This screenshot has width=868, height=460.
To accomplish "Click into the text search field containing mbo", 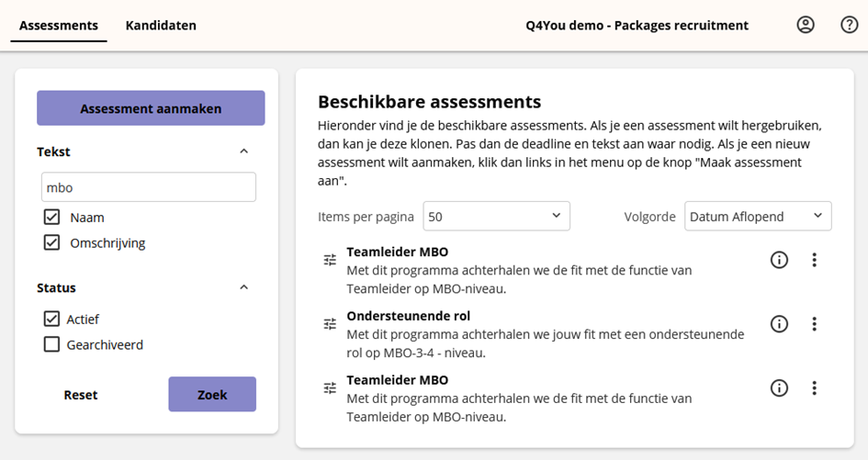I will 148,187.
